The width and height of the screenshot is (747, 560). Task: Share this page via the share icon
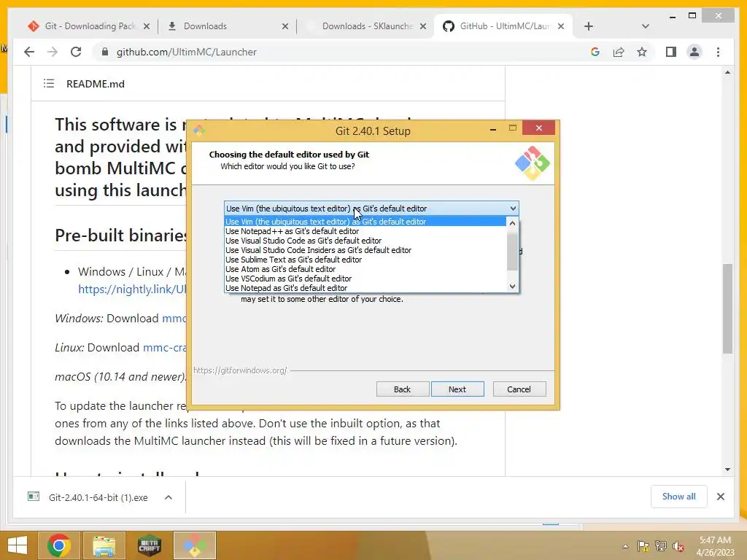(x=619, y=52)
